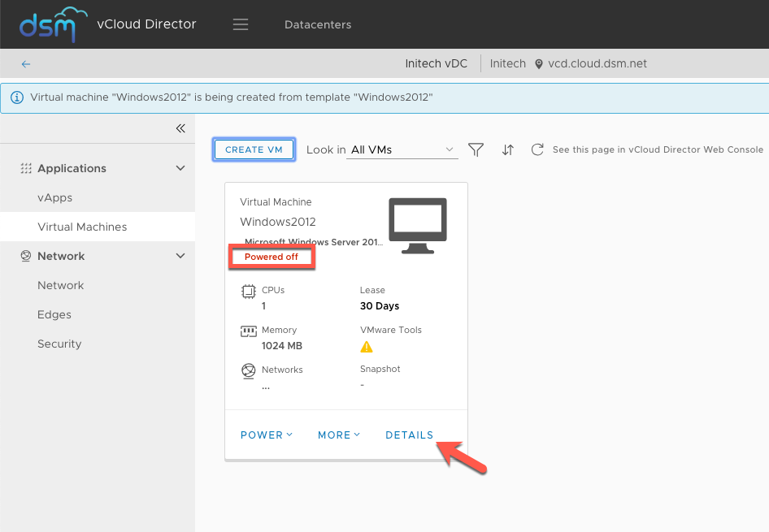Click the Memory module icon
Viewport: 769px width, 532px height.
(249, 331)
